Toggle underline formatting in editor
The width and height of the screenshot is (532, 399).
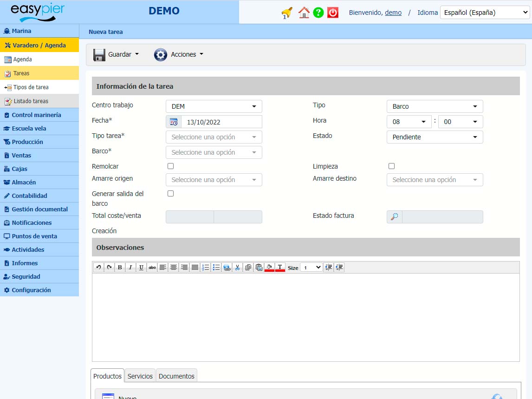click(x=141, y=268)
